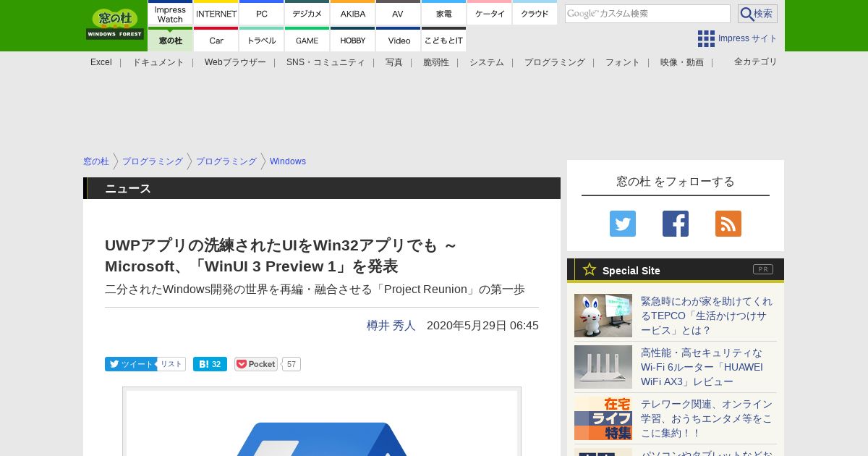Open the GAME tab
This screenshot has width=868, height=456.
(307, 40)
